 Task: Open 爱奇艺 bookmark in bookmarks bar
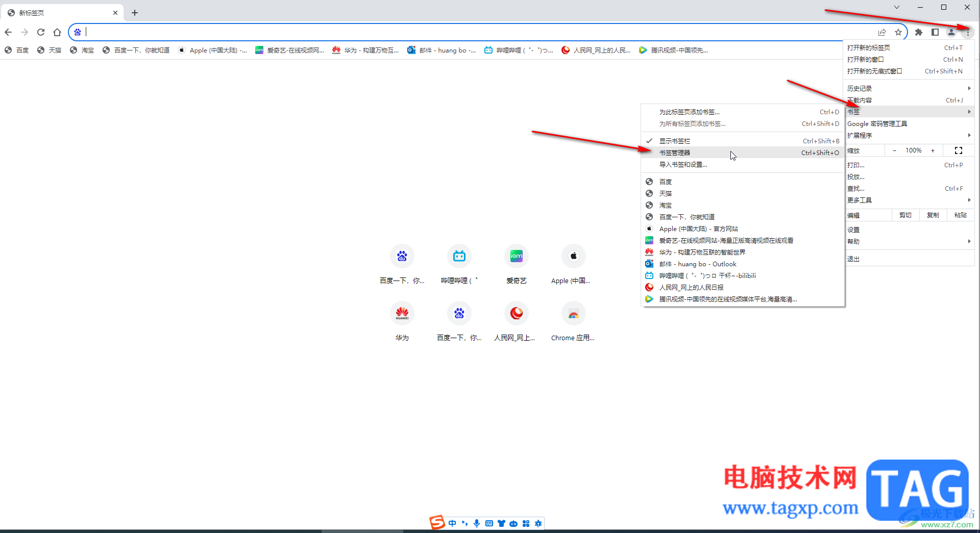289,50
